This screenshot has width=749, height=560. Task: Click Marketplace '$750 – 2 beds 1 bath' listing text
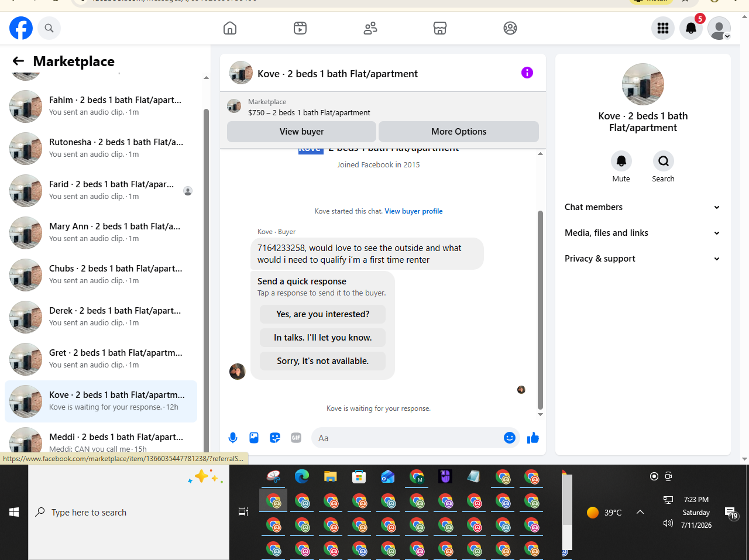pyautogui.click(x=309, y=112)
